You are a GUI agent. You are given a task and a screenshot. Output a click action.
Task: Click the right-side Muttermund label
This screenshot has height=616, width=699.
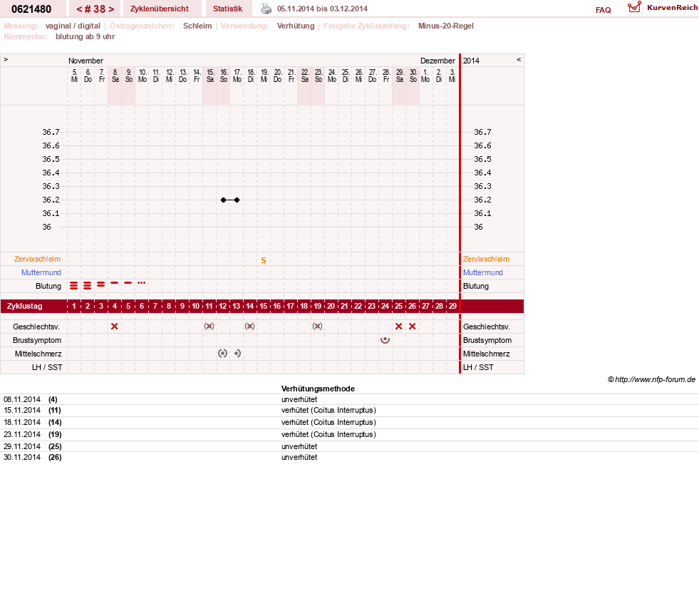click(x=483, y=272)
